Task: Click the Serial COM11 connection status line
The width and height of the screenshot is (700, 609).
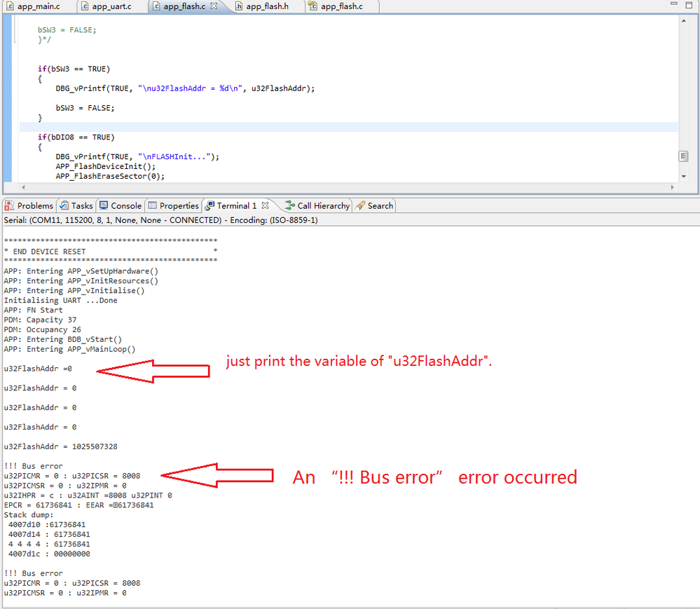Action: click(x=160, y=220)
